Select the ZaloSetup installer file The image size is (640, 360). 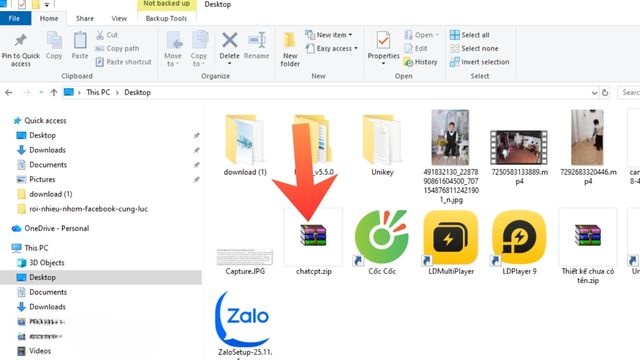244,324
